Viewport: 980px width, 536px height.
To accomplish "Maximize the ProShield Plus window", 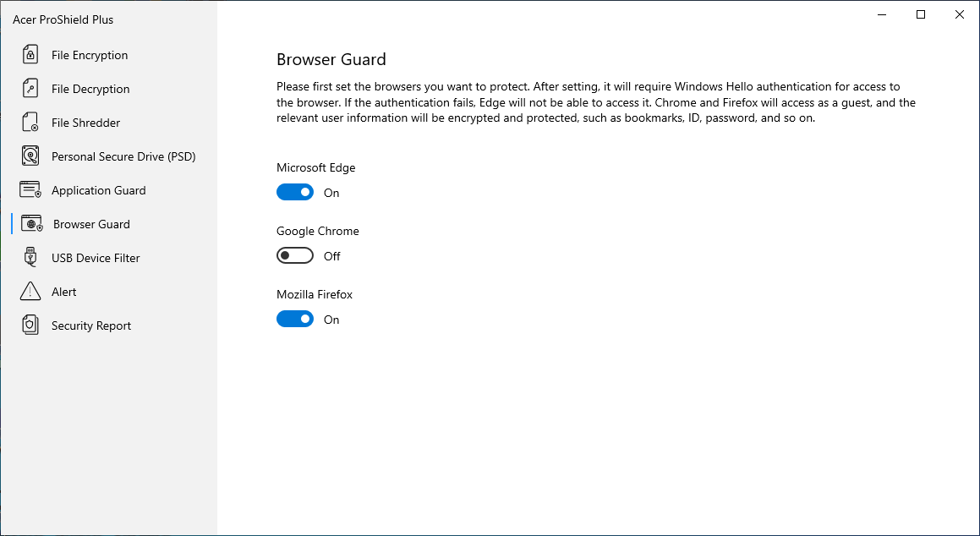I will click(x=921, y=14).
